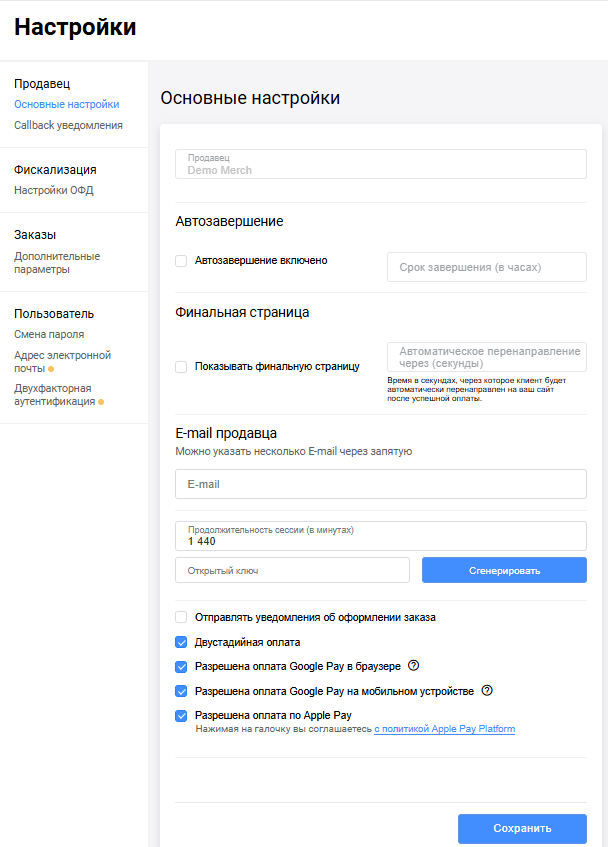Enable the Автозавершение включено checkbox

(x=181, y=261)
